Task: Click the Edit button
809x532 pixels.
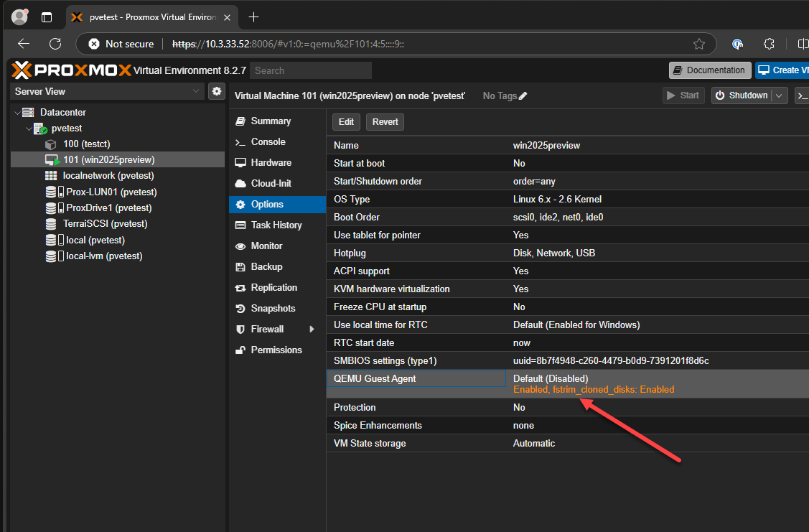Action: point(346,122)
